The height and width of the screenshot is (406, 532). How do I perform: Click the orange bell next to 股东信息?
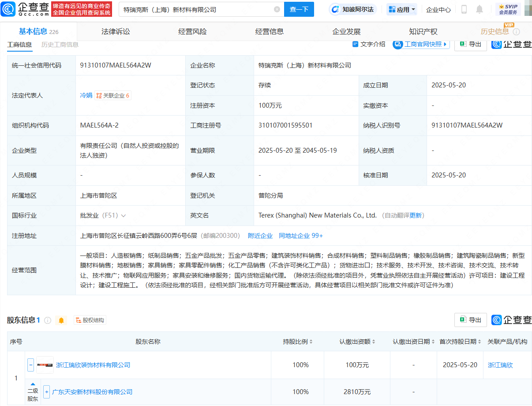coord(61,320)
